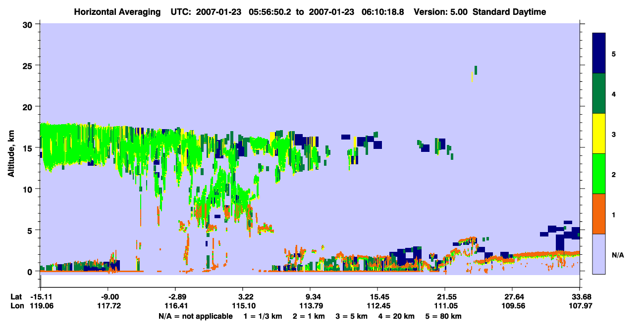
Task: Click the latitude value '3.22'
Action: pos(246,297)
